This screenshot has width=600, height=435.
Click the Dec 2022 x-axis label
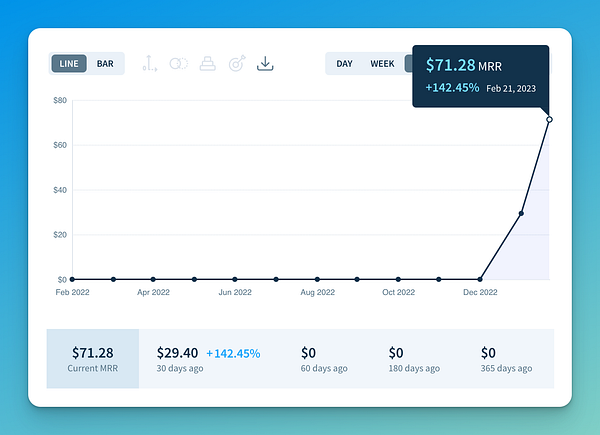(x=480, y=292)
